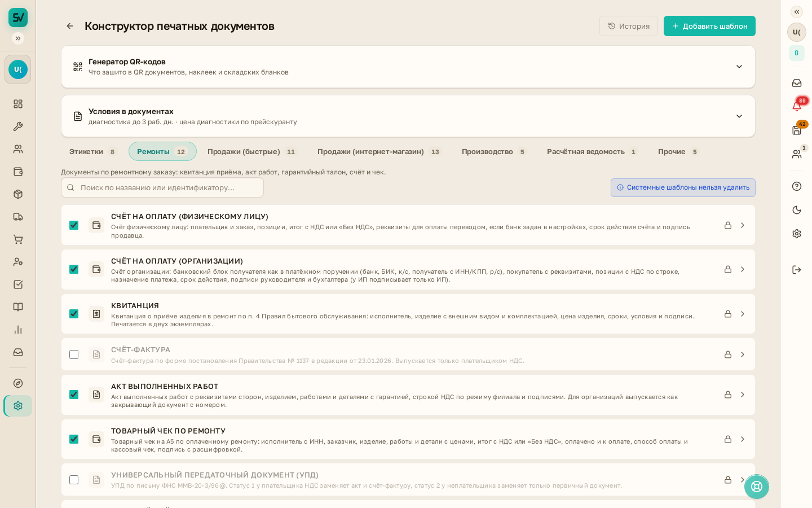Expand the Условия в документах section
812x508 pixels.
pyautogui.click(x=408, y=116)
